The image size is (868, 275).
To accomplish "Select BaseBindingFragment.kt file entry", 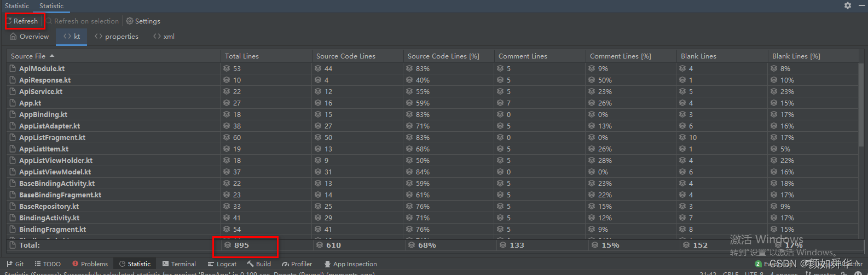I will point(432,195).
